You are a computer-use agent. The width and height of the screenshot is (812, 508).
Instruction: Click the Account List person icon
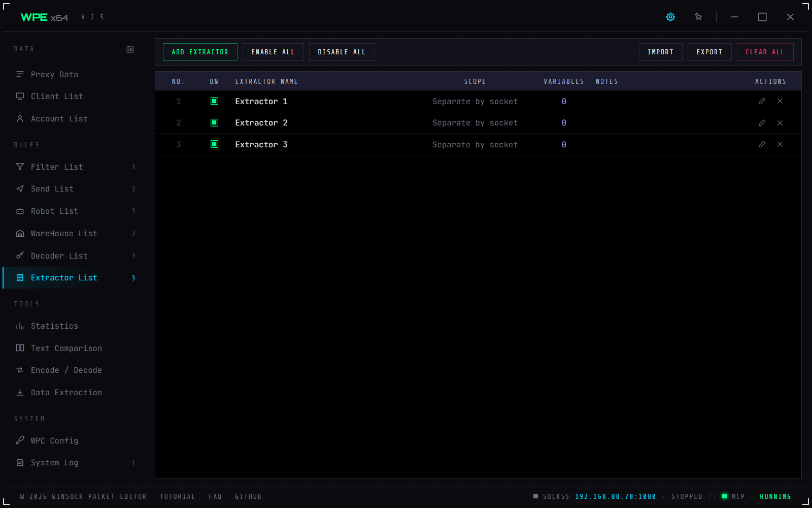pos(20,118)
